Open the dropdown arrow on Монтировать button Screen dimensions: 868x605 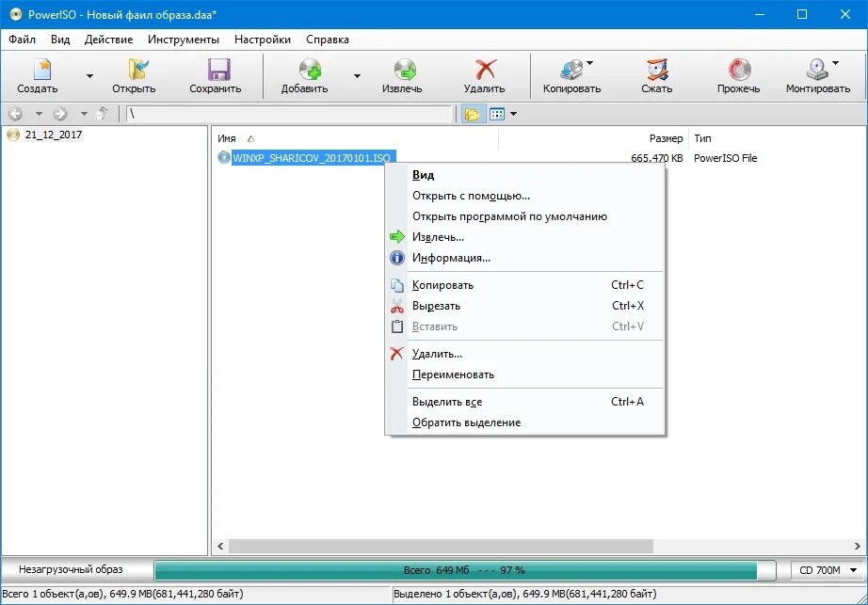click(835, 63)
